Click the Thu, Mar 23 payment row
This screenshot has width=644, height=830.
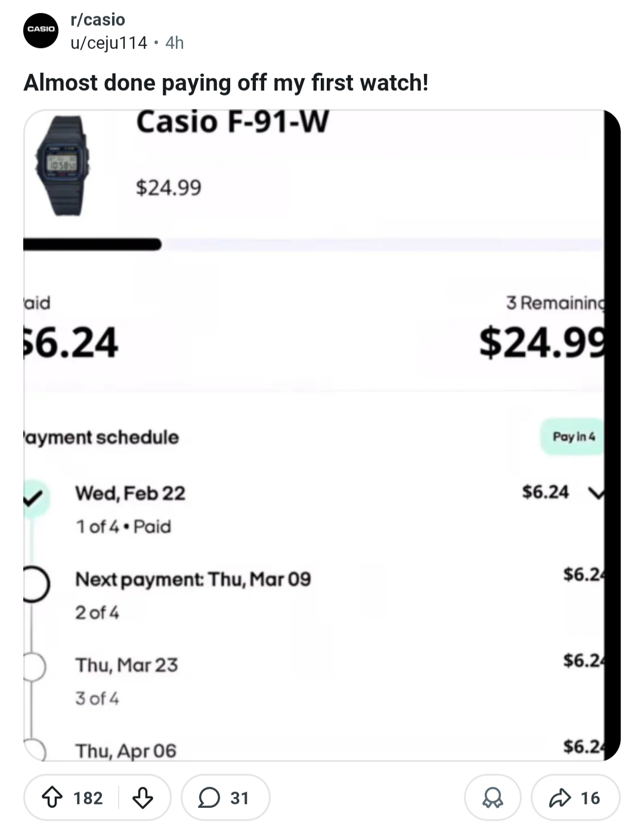click(126, 665)
